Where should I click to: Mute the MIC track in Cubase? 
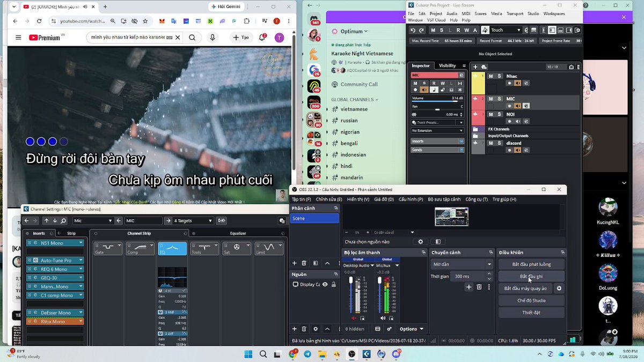tap(491, 99)
